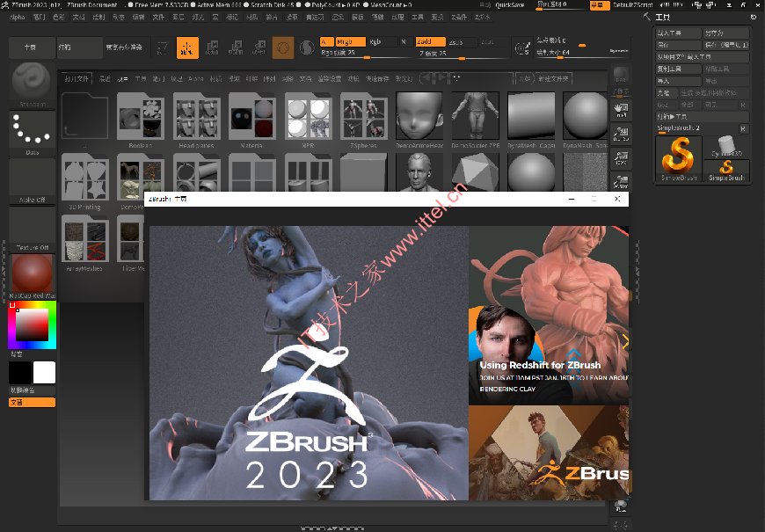Click the R button beside SimpleBrush. 2

[743, 129]
